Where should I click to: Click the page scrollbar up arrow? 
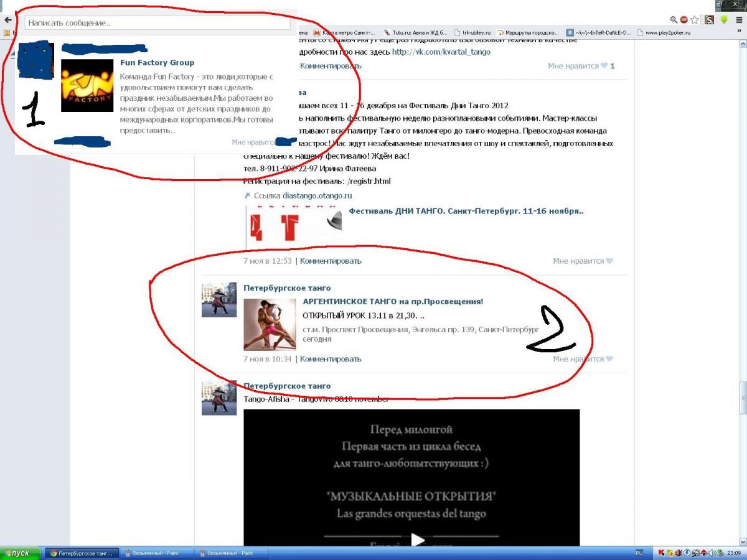click(x=742, y=44)
